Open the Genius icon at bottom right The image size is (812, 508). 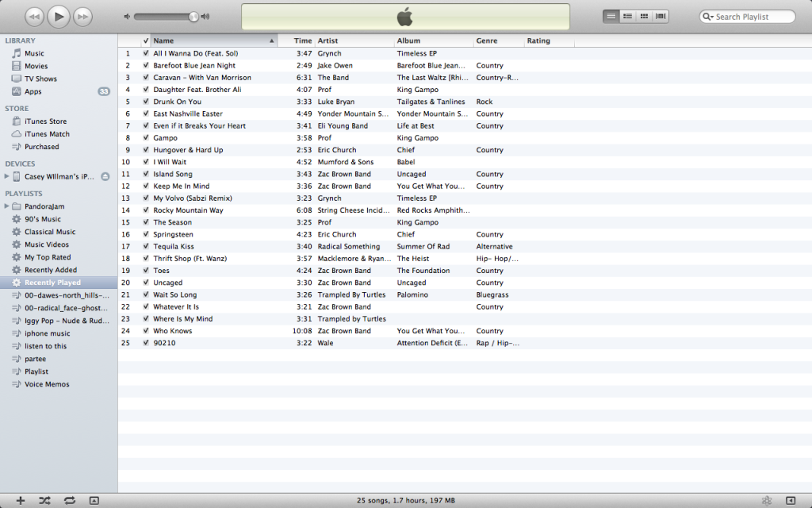pos(766,500)
